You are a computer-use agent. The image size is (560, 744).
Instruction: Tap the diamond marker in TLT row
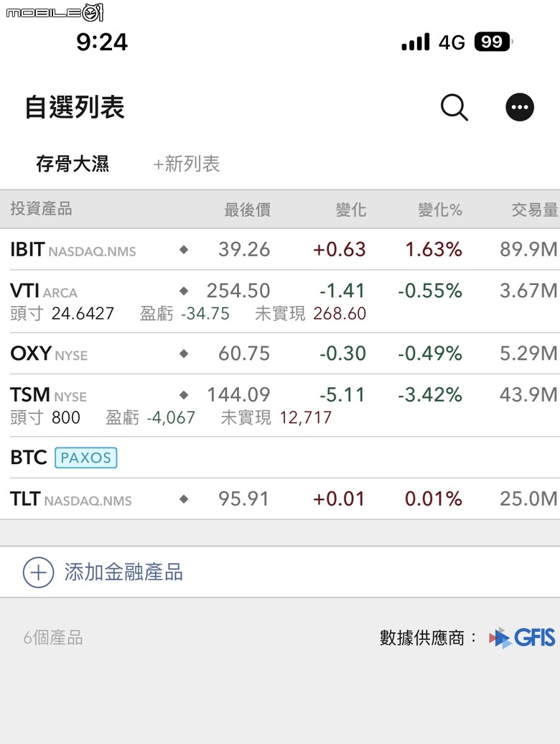184,498
